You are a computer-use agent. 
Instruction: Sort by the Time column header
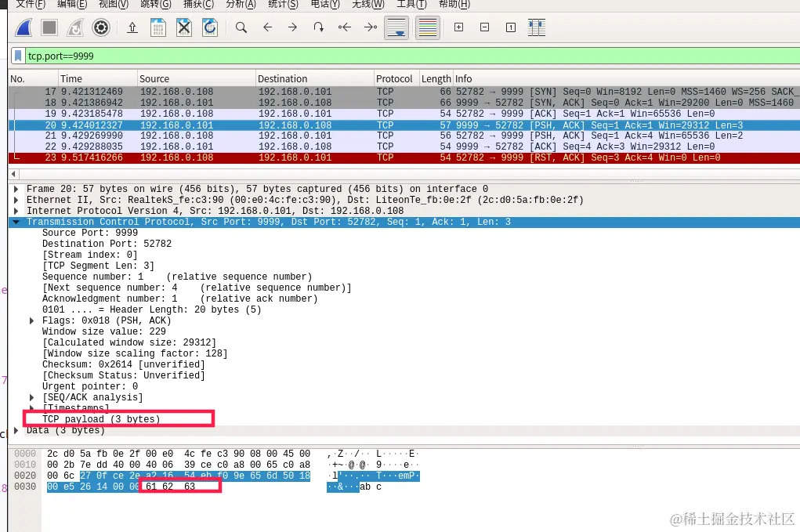97,78
